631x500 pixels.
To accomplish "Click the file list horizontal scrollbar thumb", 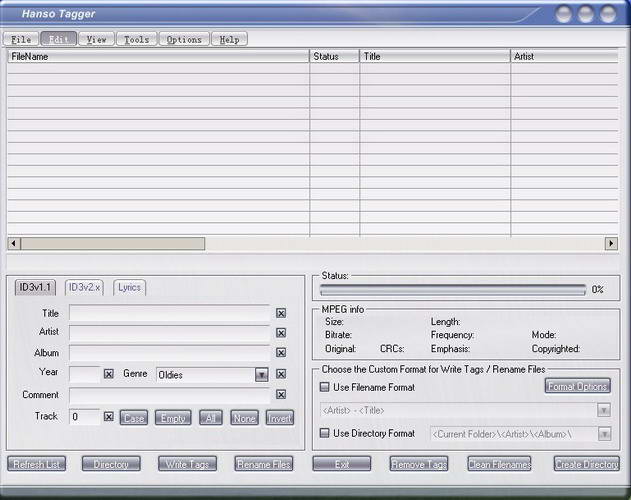I will coord(113,244).
